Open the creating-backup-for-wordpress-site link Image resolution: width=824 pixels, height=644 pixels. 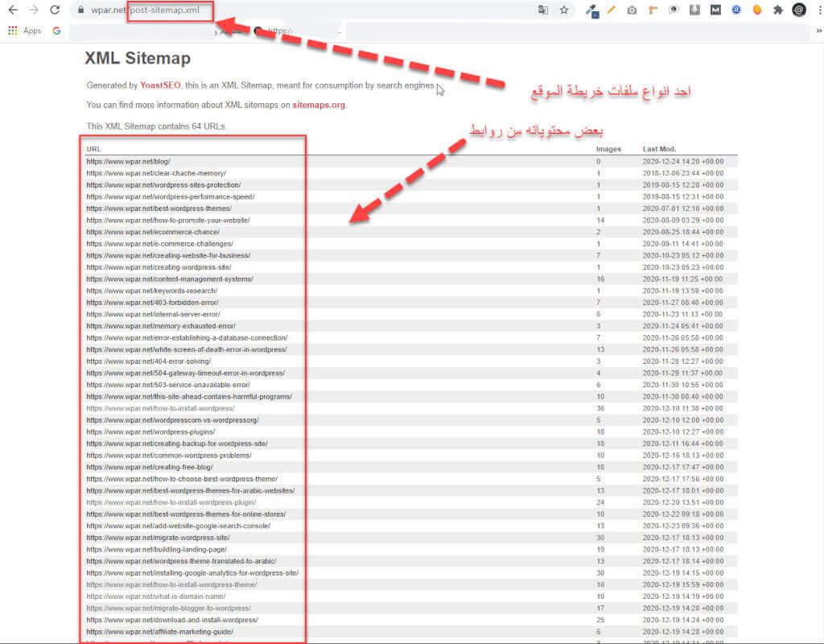click(177, 444)
